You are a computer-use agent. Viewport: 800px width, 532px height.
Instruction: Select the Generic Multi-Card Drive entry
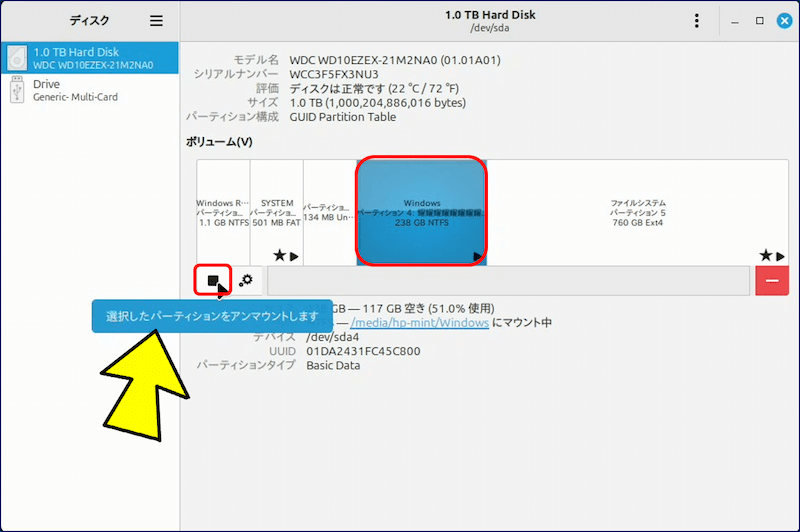click(92, 91)
